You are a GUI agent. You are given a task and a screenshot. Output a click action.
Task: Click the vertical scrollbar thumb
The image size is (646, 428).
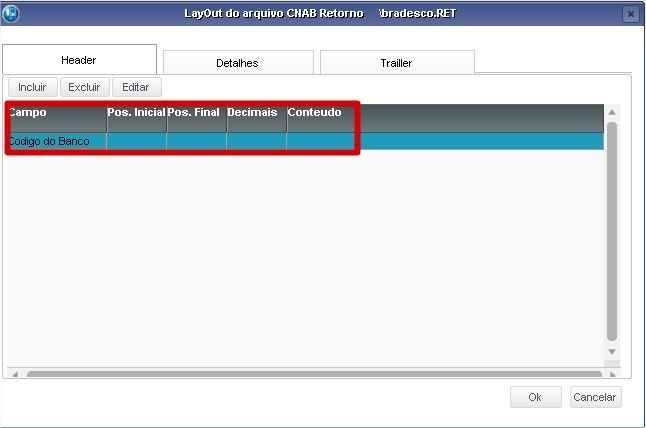click(612, 232)
